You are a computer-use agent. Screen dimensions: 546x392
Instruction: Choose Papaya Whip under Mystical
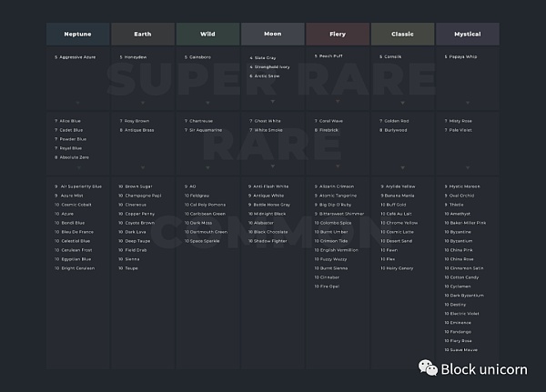(468, 56)
